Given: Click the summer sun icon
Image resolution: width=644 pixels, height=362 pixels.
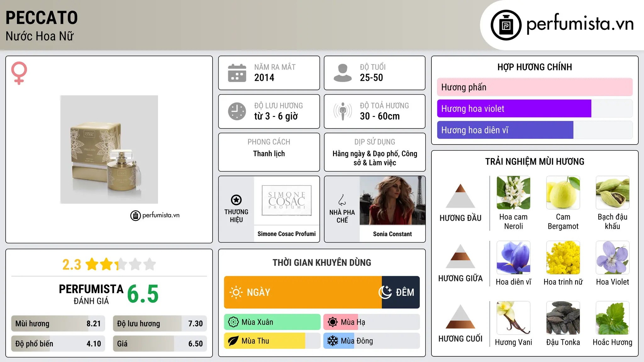Looking at the screenshot, I should [x=333, y=322].
